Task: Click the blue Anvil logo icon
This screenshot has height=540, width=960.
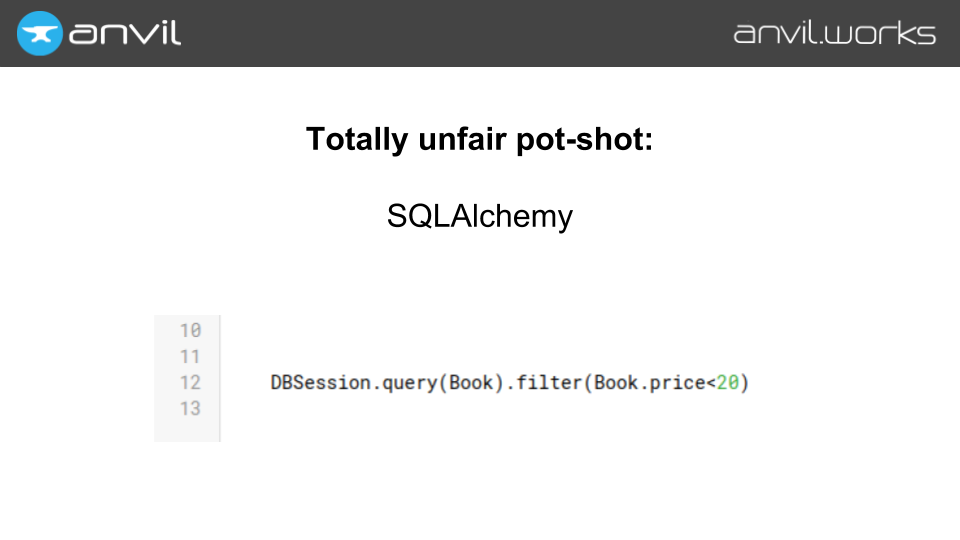Action: pos(40,33)
